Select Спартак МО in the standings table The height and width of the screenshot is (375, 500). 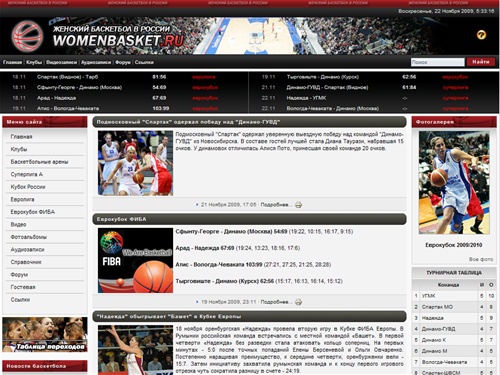437,307
